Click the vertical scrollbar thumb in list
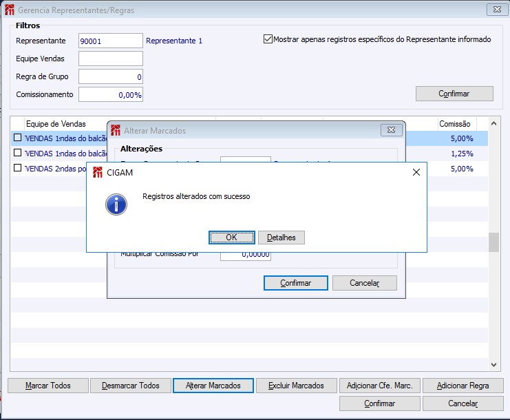 [x=493, y=242]
